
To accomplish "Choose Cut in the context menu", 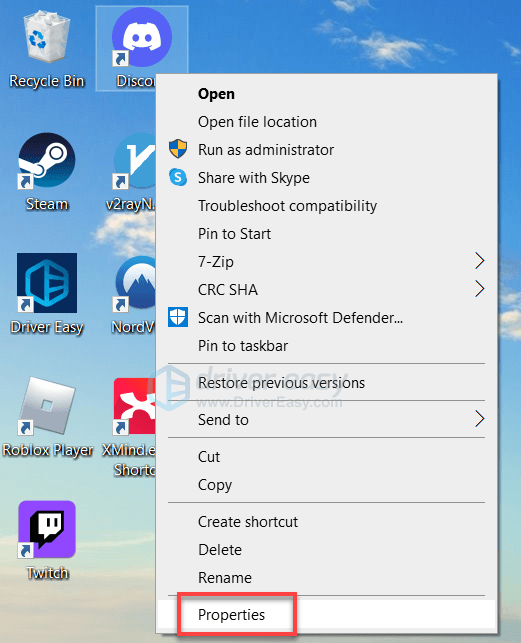I will pyautogui.click(x=327, y=456).
